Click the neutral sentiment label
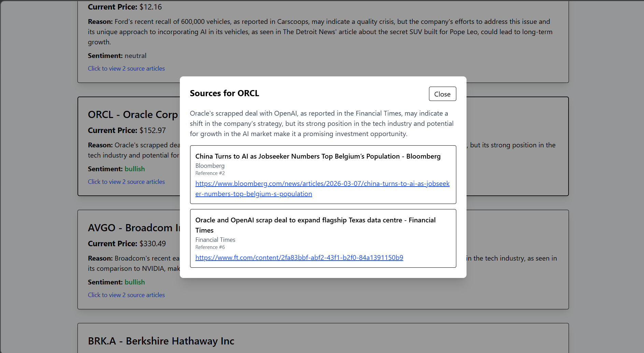644x353 pixels. point(135,56)
